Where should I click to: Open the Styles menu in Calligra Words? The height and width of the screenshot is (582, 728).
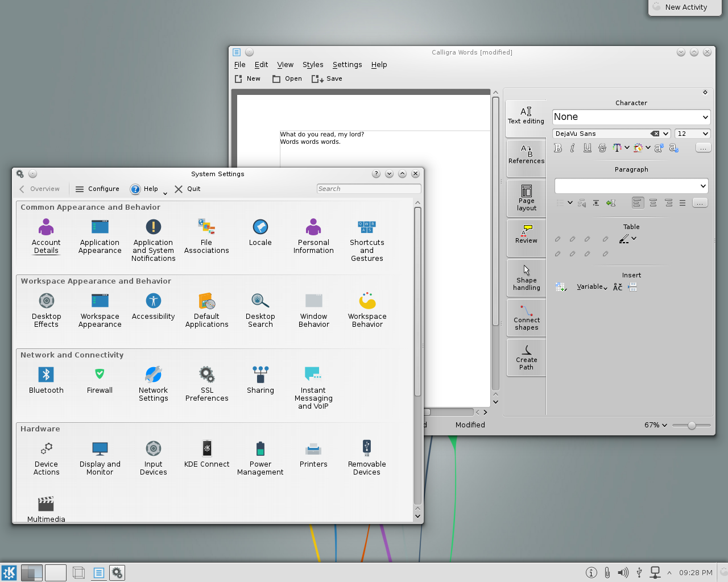click(313, 65)
